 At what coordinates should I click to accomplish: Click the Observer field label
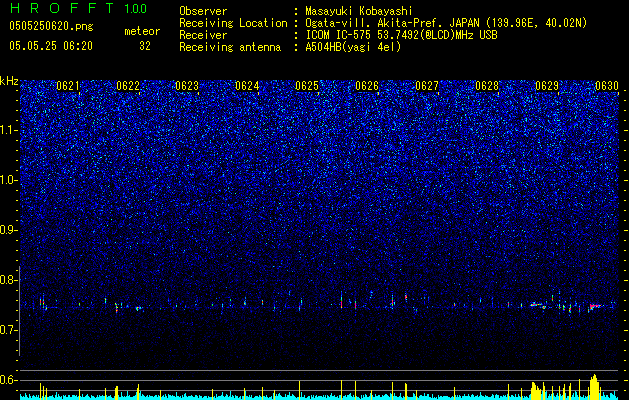[x=203, y=11]
